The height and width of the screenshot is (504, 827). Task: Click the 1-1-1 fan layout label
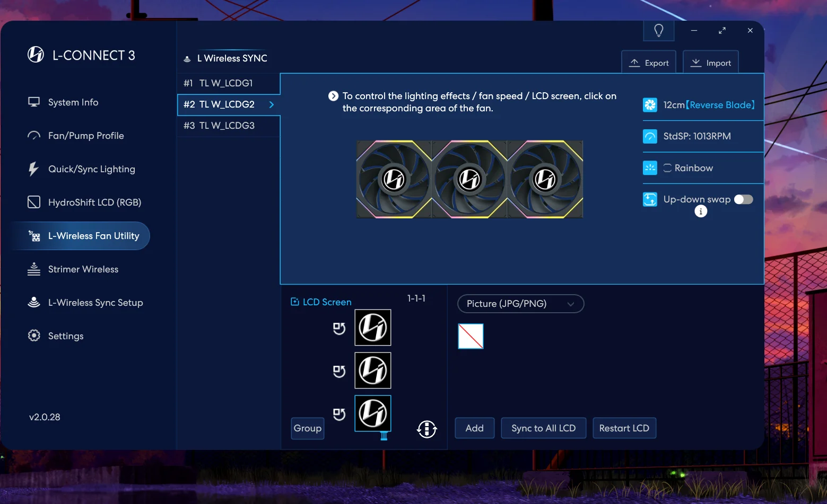point(416,298)
